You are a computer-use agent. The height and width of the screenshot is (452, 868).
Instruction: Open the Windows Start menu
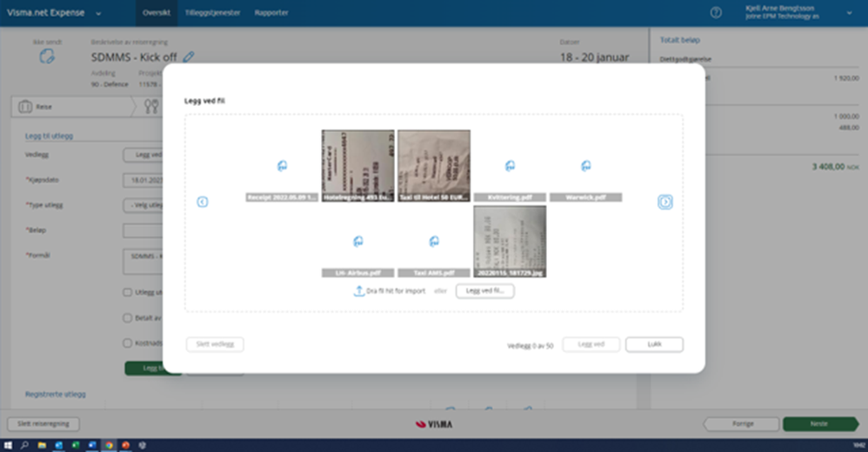(8, 445)
